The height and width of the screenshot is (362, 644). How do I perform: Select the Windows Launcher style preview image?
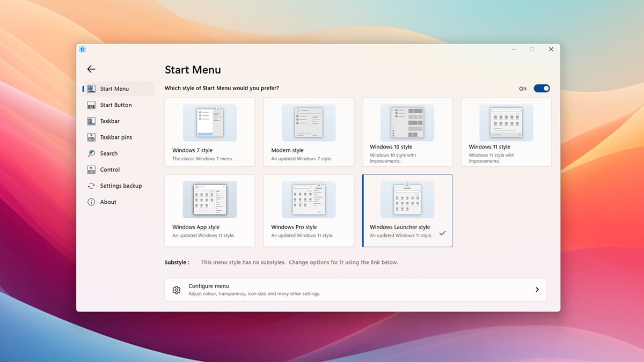(407, 200)
